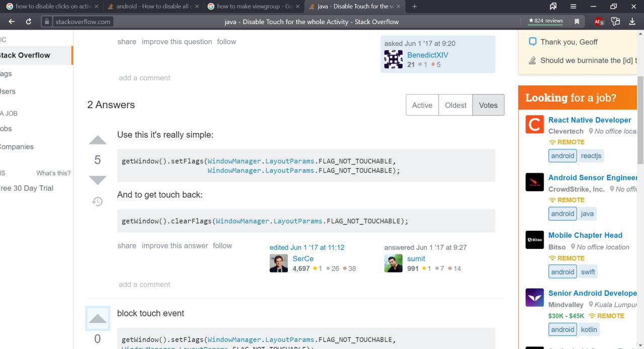Click the 'swift' tag

588,272
